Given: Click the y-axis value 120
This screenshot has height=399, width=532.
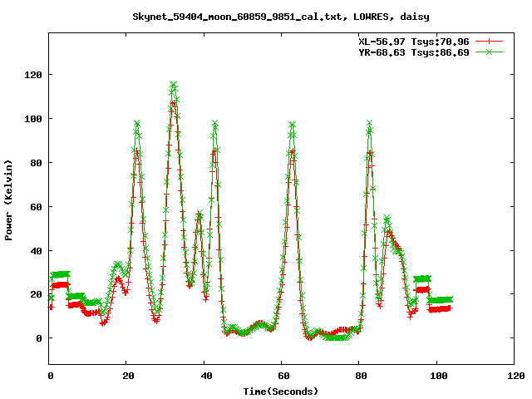Looking at the screenshot, I should (33, 75).
